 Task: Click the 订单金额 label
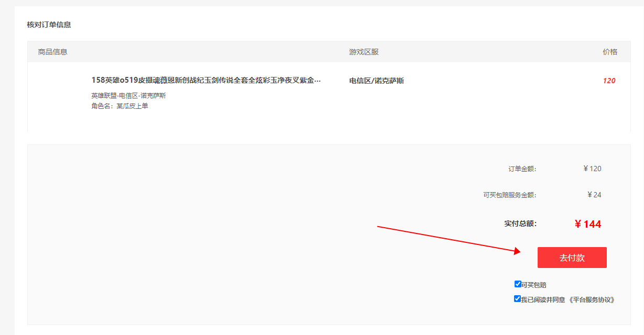(522, 169)
